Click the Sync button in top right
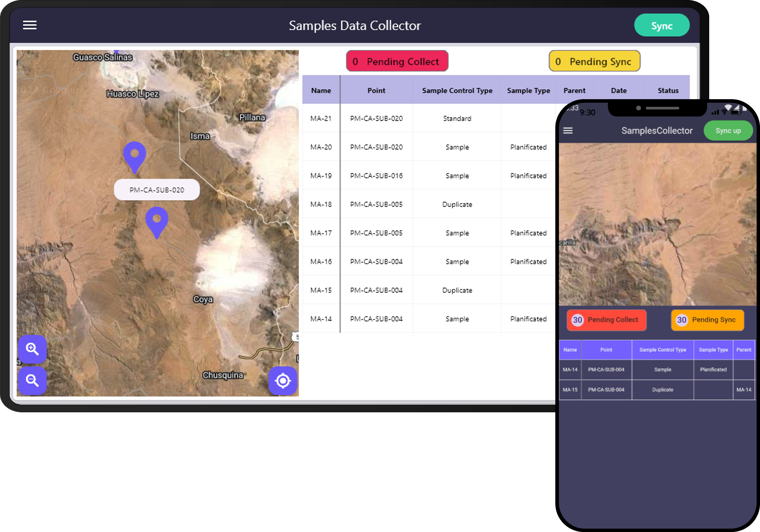760x532 pixels. (662, 25)
